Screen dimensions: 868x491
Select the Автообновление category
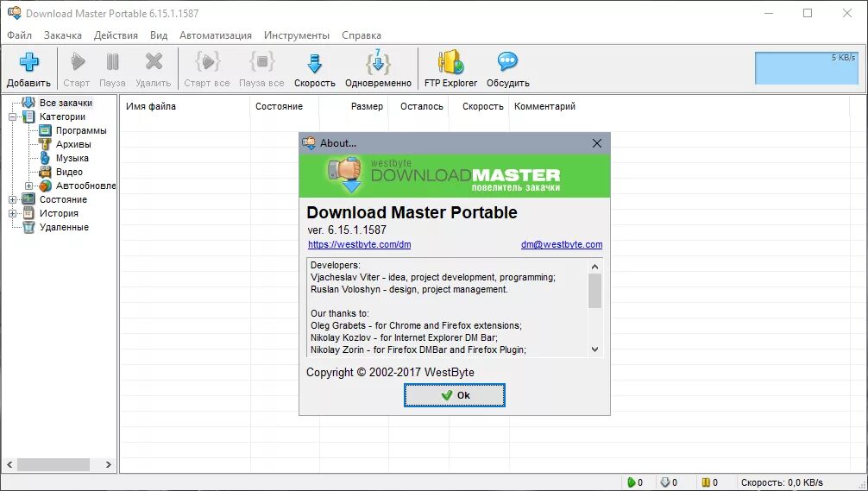point(85,186)
